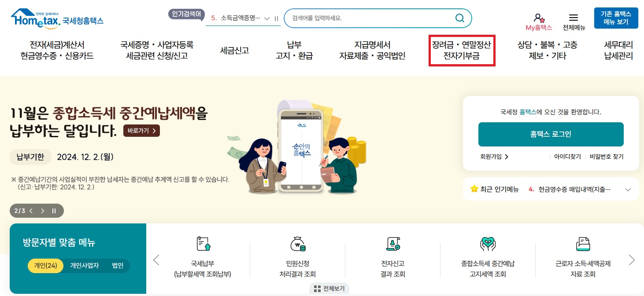Click 기존 홈택스 메뉴 보기 button
The image size is (644, 296).
tap(616, 18)
